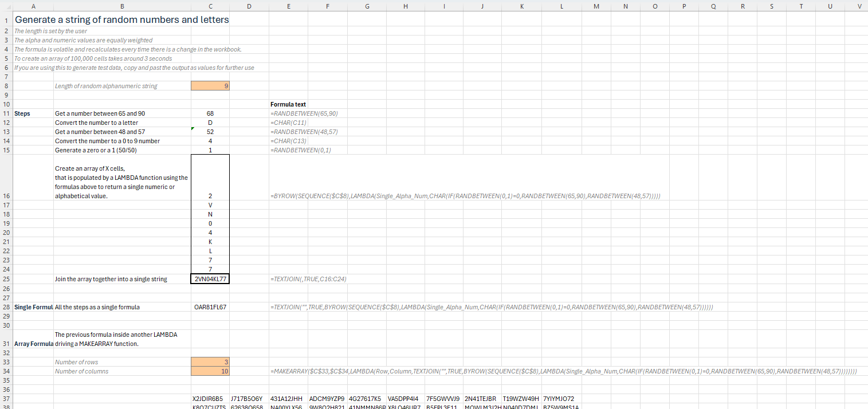
Task: Click the =TEXTJOIN(,TRUE,C16:C24) formula text cell
Action: pos(308,279)
